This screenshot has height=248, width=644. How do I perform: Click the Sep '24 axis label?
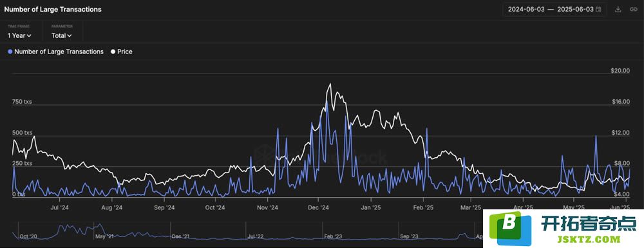164,208
